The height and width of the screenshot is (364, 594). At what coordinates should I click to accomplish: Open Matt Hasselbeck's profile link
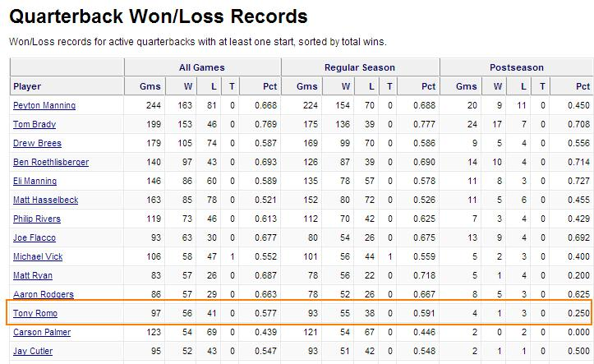click(x=45, y=200)
